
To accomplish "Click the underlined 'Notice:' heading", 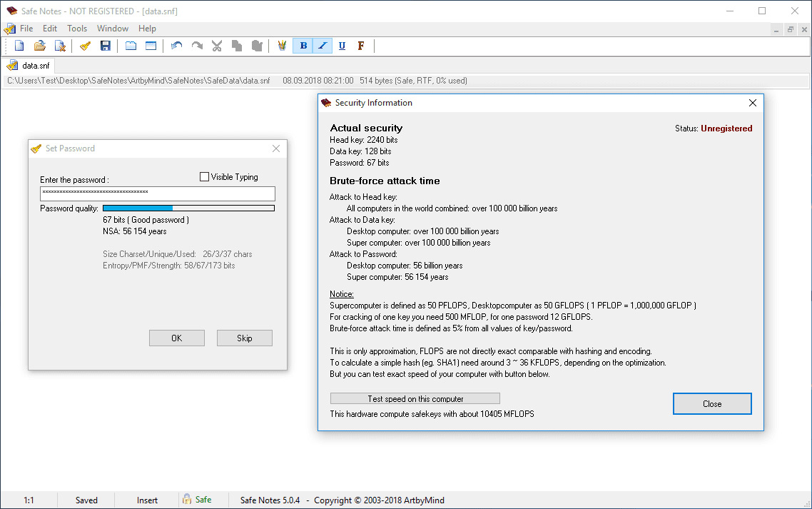I will coord(341,294).
